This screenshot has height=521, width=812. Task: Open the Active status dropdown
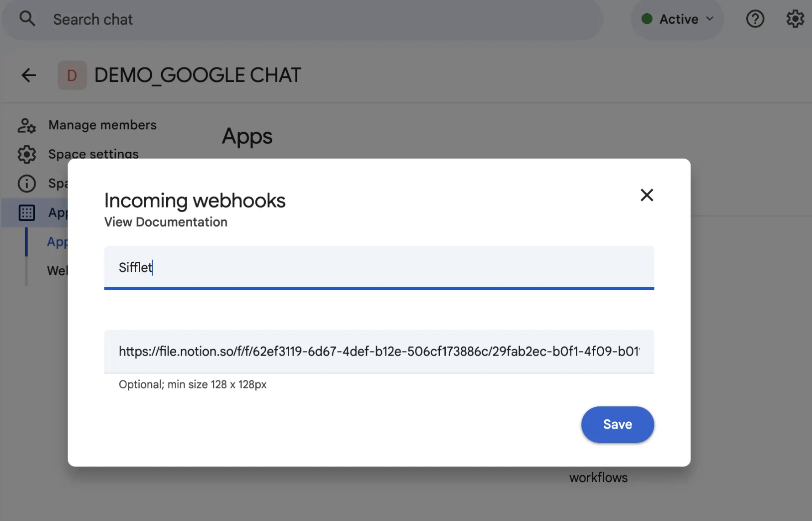coord(677,19)
